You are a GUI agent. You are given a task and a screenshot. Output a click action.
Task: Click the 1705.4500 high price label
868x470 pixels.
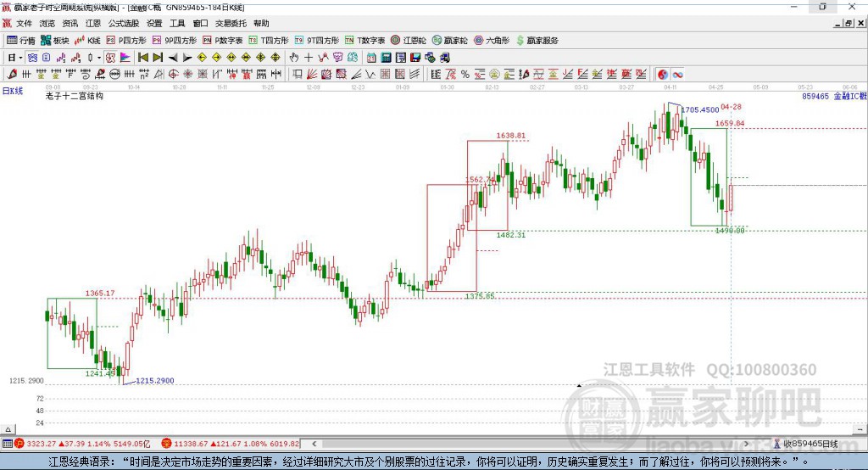[x=700, y=109]
